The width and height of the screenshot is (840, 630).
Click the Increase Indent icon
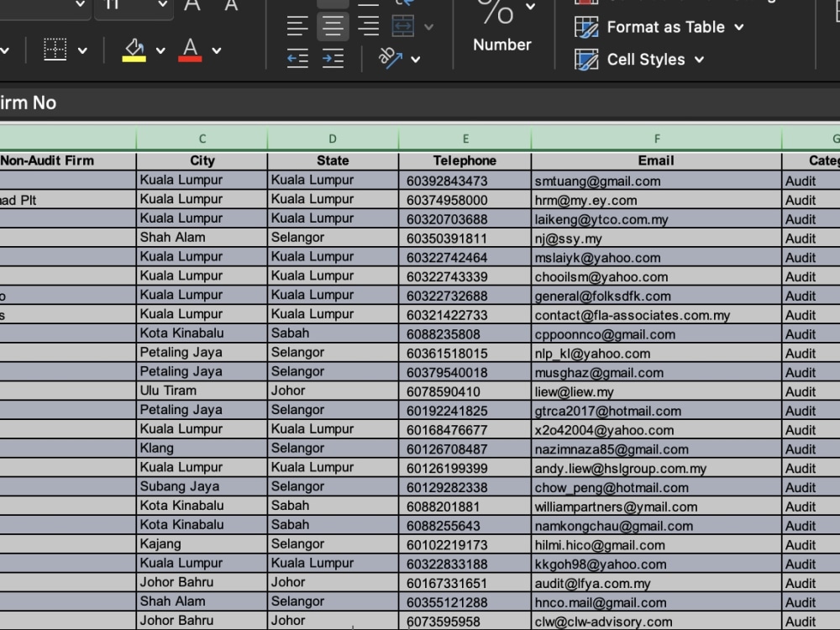[333, 59]
